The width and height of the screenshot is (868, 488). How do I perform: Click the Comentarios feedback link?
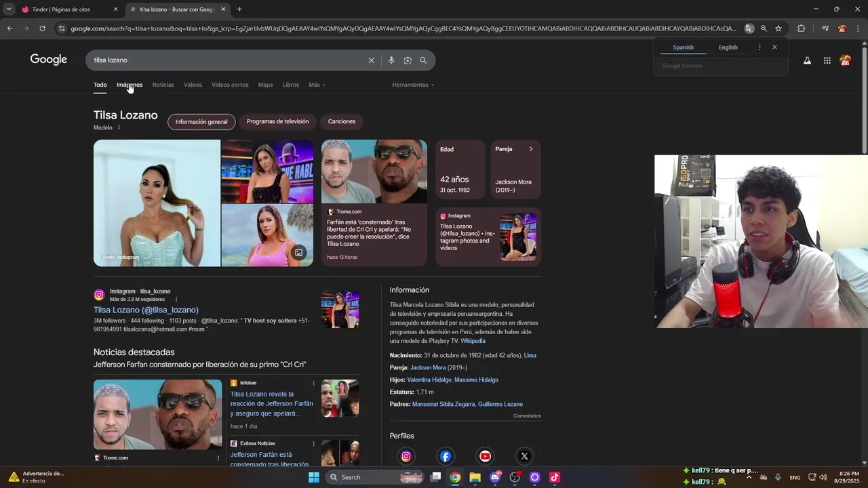(527, 415)
